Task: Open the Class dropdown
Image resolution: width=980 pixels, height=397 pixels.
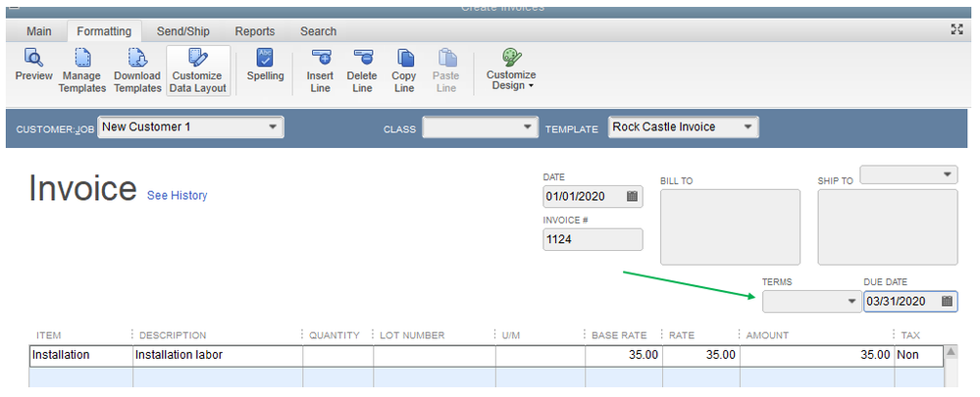Action: [526, 127]
